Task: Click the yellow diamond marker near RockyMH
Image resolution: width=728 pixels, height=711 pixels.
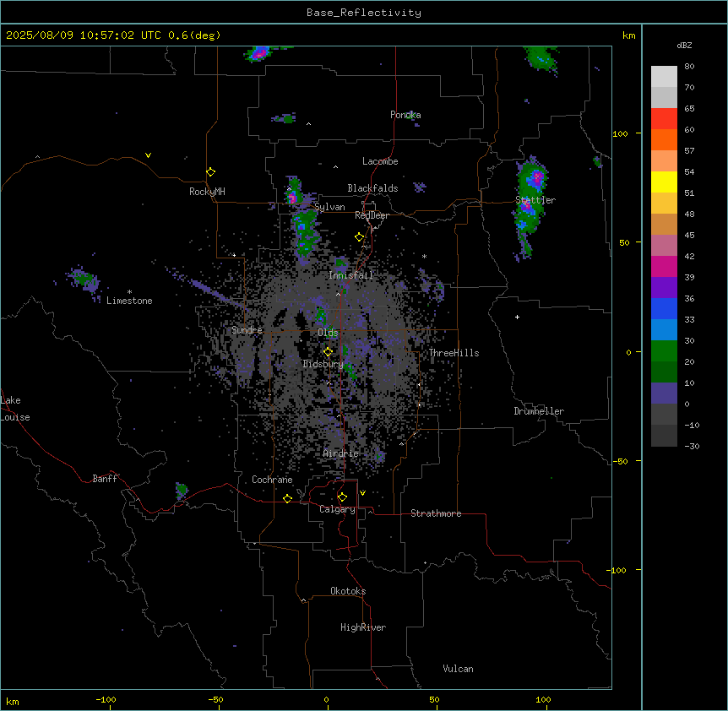Action: (210, 172)
